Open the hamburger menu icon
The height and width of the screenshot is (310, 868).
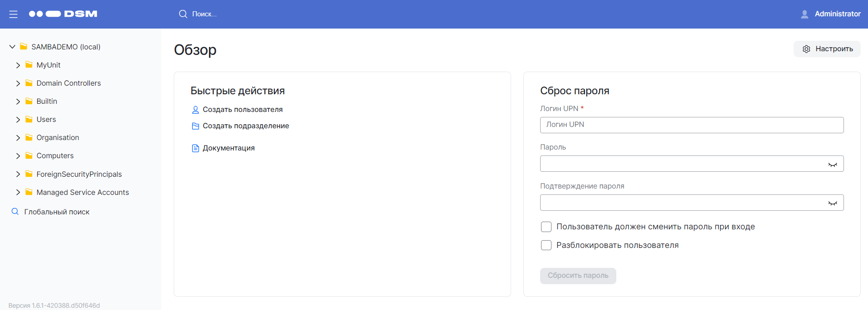(x=14, y=15)
